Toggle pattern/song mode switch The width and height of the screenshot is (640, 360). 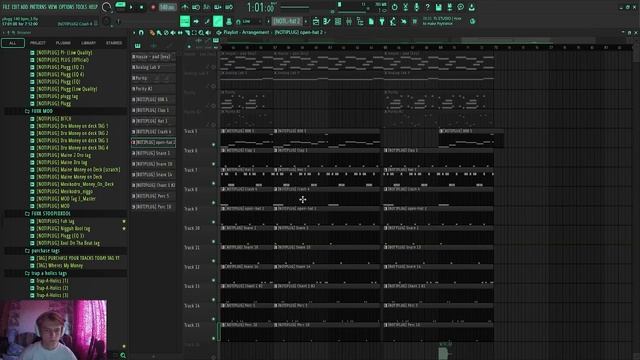(x=120, y=5)
